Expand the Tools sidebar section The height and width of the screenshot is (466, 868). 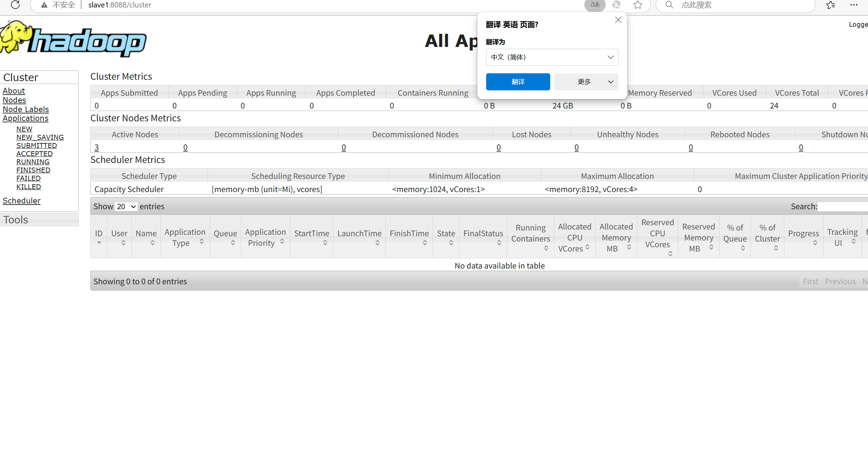click(16, 219)
